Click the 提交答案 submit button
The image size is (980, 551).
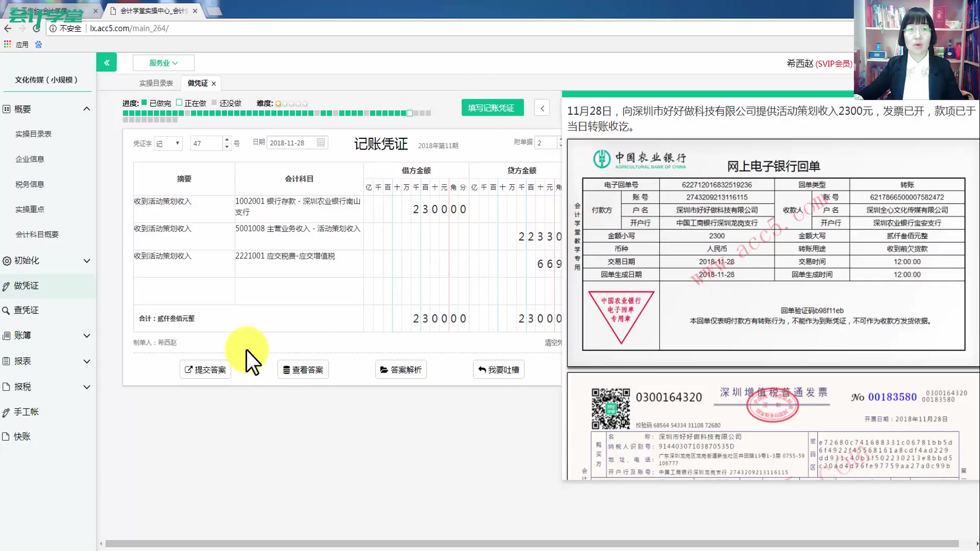[205, 369]
